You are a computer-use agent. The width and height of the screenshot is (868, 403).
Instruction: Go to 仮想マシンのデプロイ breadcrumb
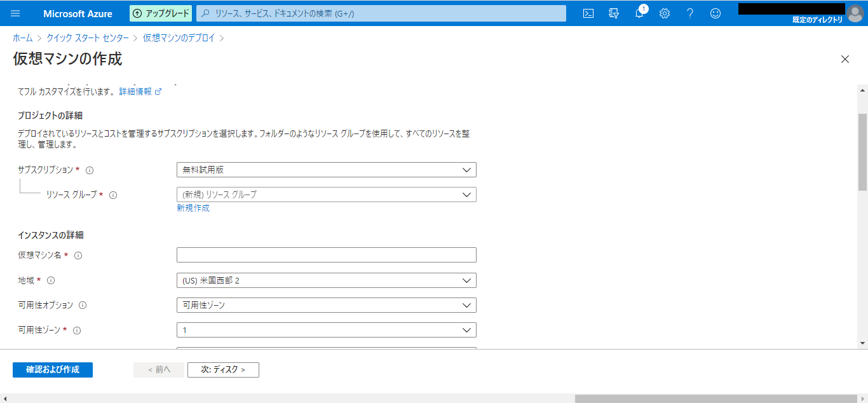(179, 38)
